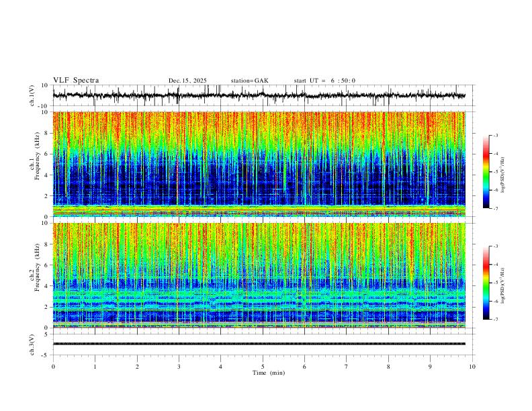This screenshot has height=411, width=532.
Task: Click the '-7' label on ch.2 color bar
Action: 496,319
